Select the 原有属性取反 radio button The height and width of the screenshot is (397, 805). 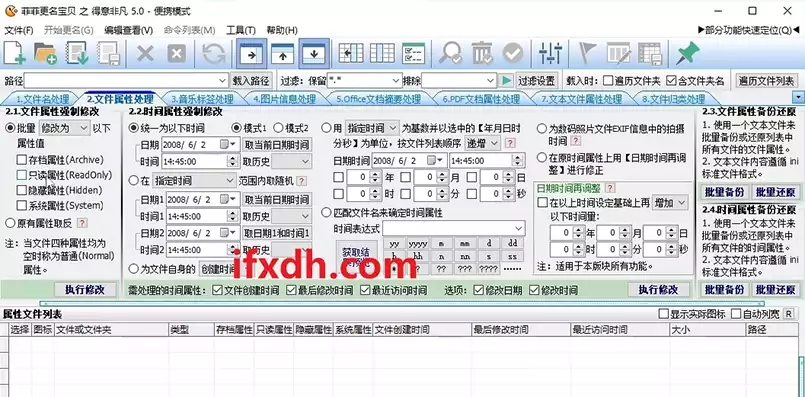coord(10,223)
